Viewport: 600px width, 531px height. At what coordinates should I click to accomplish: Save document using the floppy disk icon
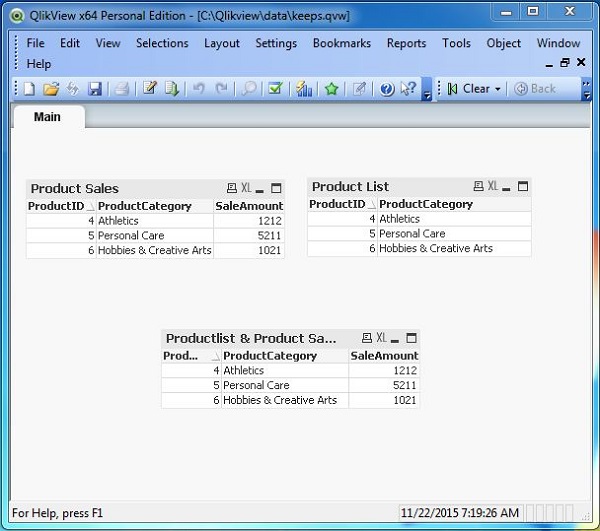point(95,89)
